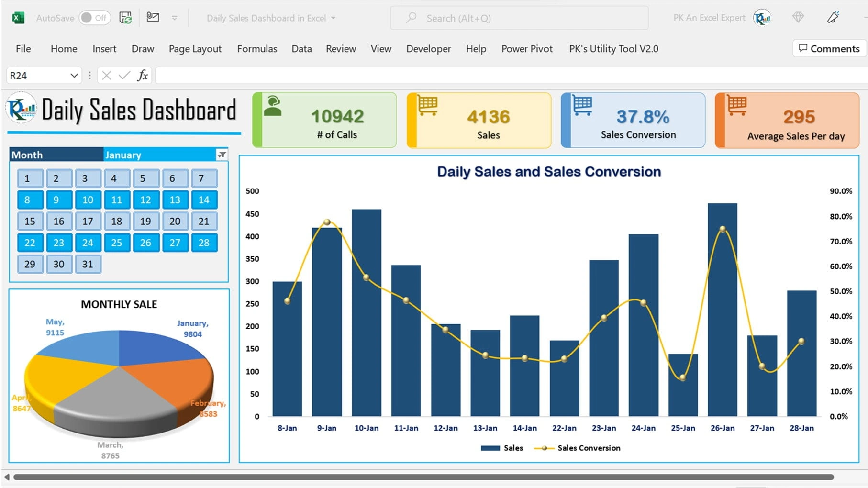Select the Data tab

click(x=301, y=49)
